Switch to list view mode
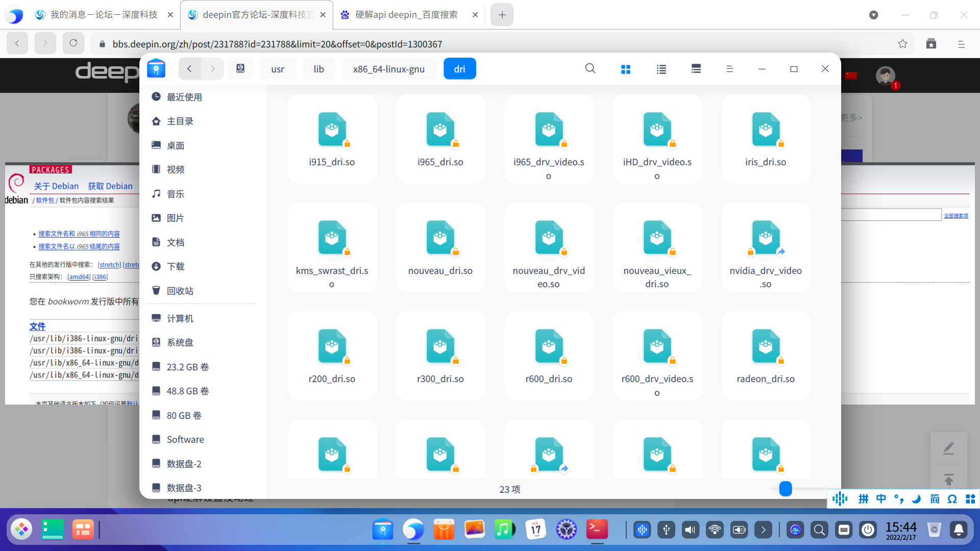This screenshot has height=551, width=980. point(661,69)
